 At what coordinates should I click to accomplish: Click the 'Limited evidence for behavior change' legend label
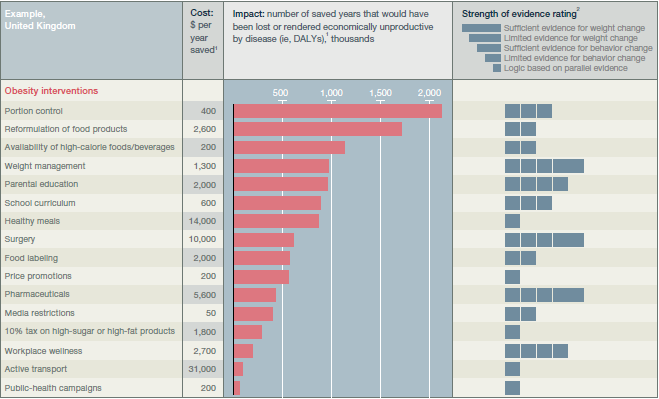[x=574, y=58]
